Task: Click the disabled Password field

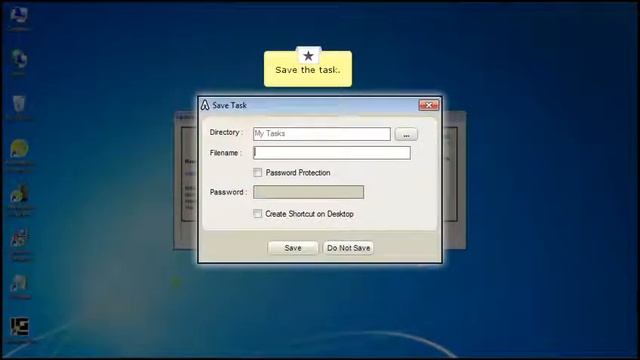Action: pos(308,192)
